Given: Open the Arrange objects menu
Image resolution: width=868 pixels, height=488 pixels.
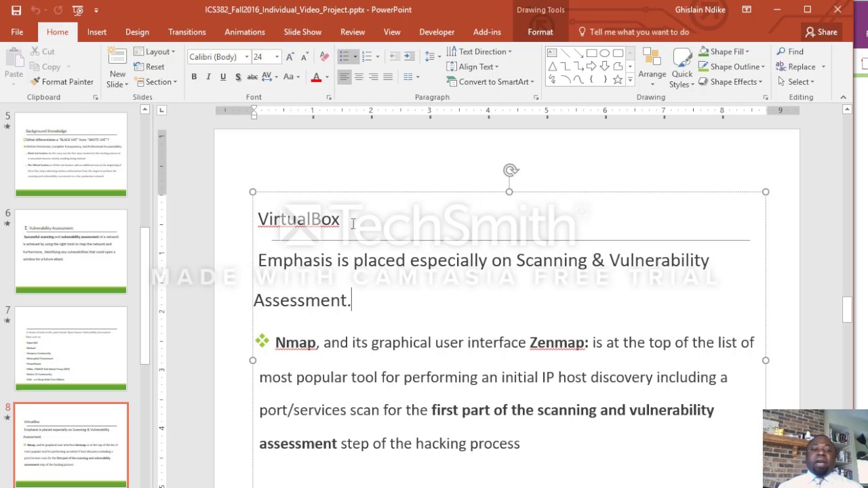Looking at the screenshot, I should click(x=652, y=68).
